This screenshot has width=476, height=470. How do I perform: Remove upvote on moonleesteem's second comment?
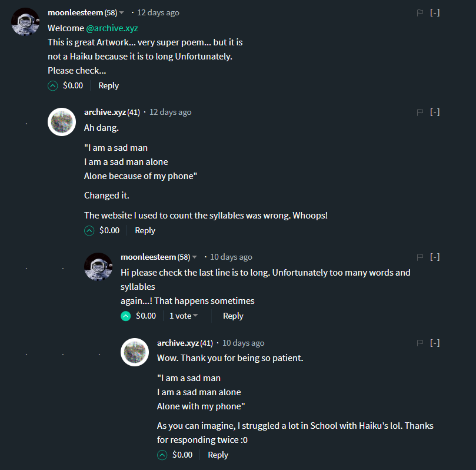point(126,316)
